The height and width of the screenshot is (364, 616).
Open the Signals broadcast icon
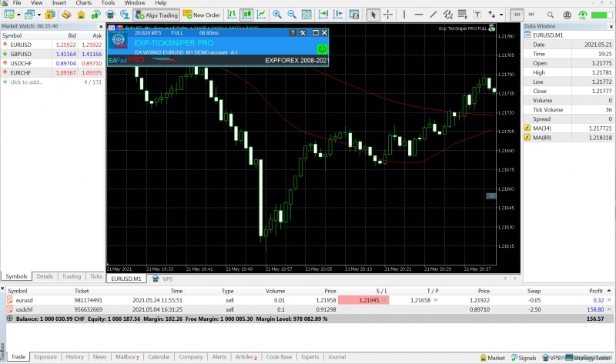pyautogui.click(x=95, y=15)
